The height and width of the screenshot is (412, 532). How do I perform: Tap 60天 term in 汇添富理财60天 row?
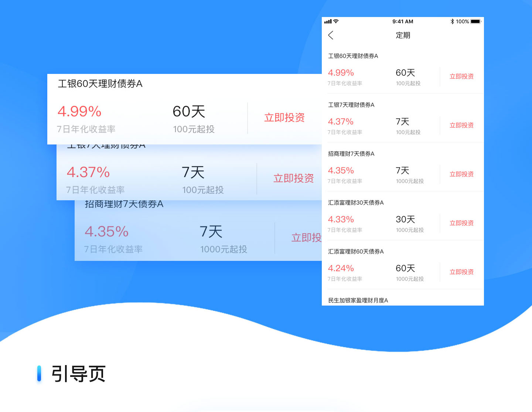coord(405,268)
